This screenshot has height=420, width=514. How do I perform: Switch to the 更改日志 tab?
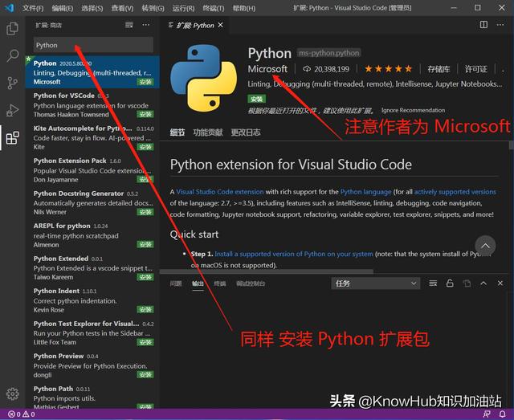[246, 133]
